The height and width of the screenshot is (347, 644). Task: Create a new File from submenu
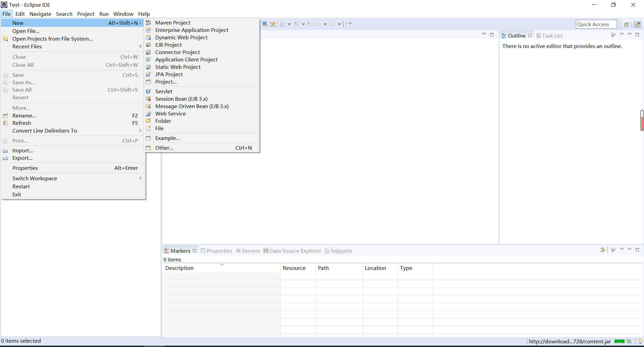(x=202, y=128)
